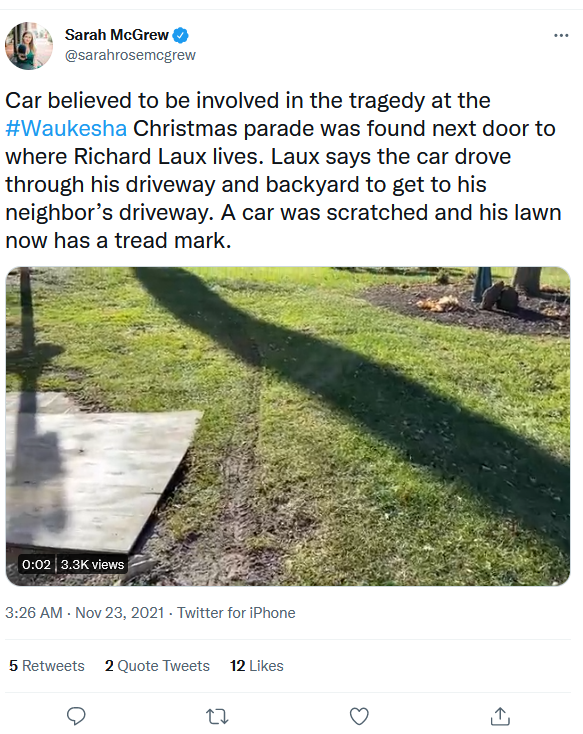Viewport: 583px width, 734px height.
Task: Open the Sarah McGrew display name
Action: [117, 35]
